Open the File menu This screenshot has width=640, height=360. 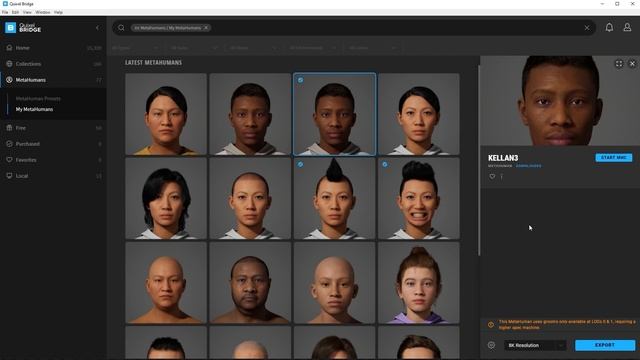5,12
